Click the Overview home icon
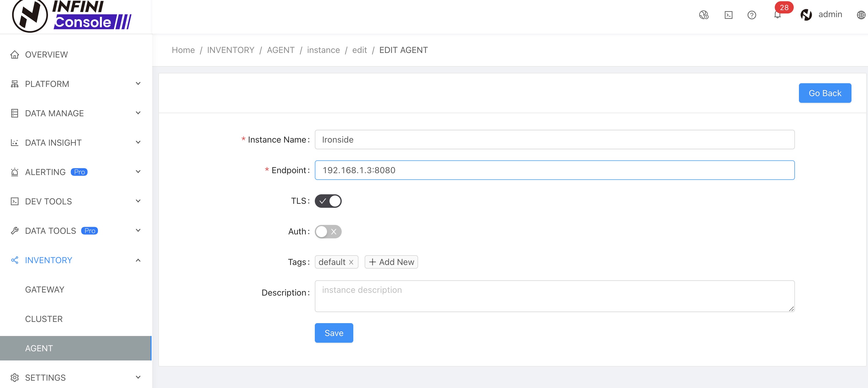This screenshot has width=868, height=388. 14,54
